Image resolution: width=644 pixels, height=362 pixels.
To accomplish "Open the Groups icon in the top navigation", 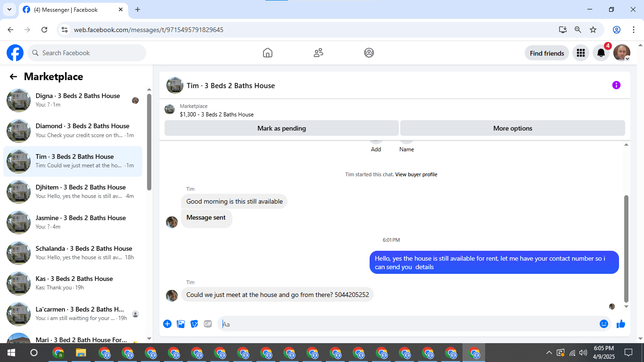I will (x=369, y=53).
